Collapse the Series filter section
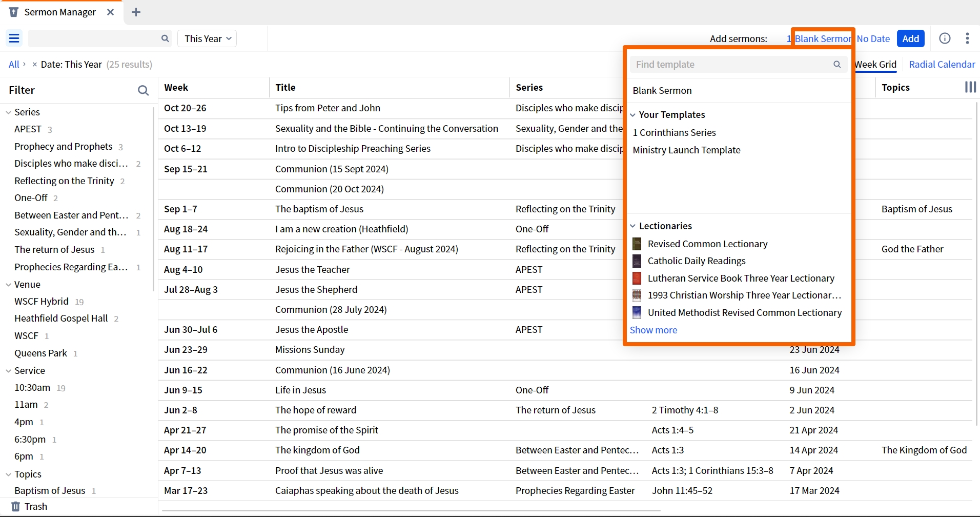Viewport: 980px width, 517px height. point(8,112)
